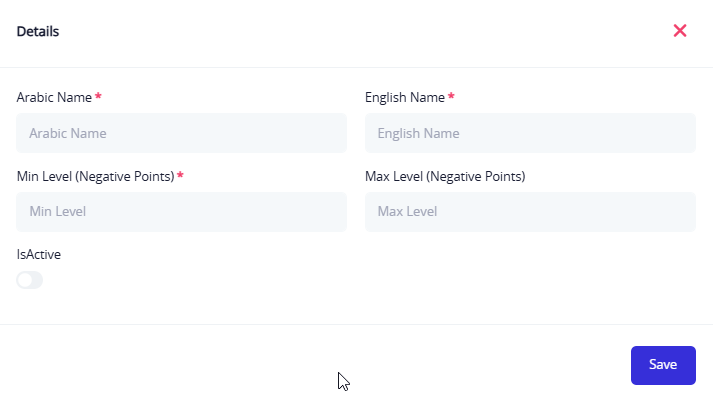The width and height of the screenshot is (713, 402).
Task: Click the red asterisk beside Arabic Name
Action: tap(98, 97)
